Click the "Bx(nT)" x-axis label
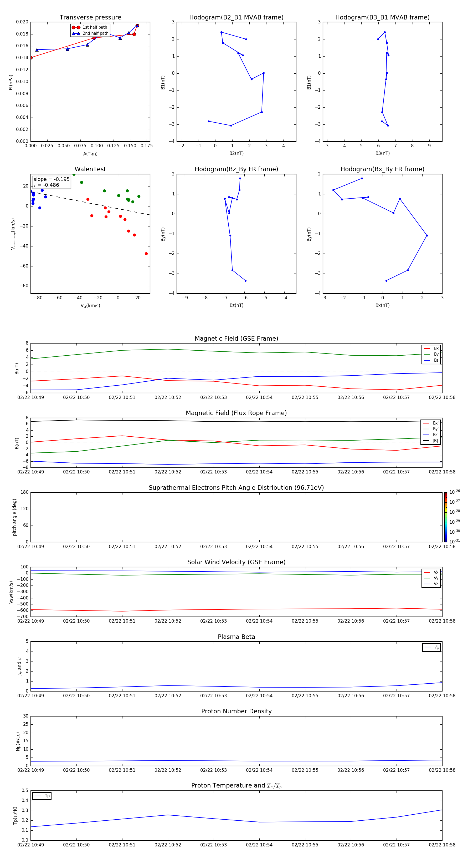Screen dimensions: 473x868 [x=382, y=305]
